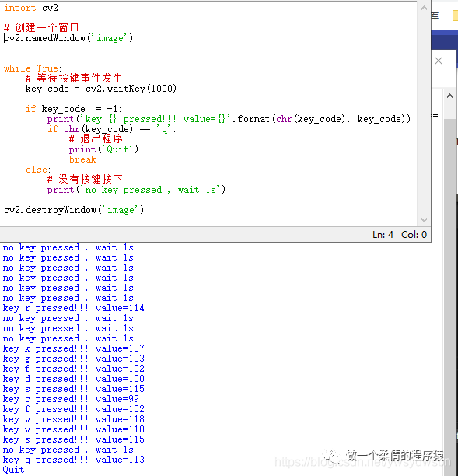Screen dimensions: 458x476
Task: Click the else: keyword line
Action: tap(38, 170)
